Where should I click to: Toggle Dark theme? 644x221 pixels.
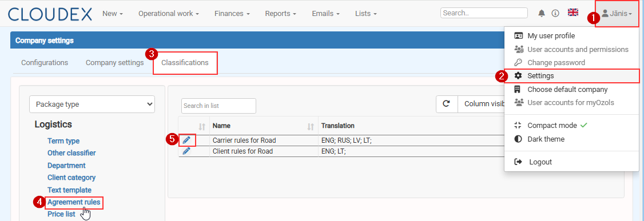pos(546,139)
